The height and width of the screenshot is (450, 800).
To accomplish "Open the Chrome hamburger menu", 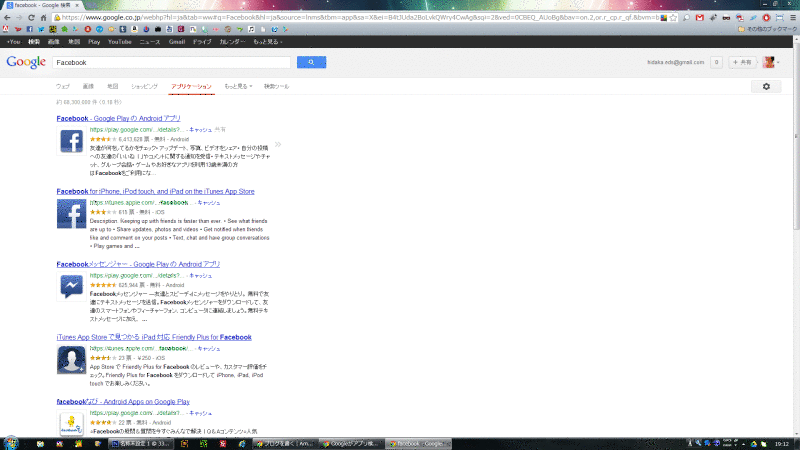I will coord(793,17).
